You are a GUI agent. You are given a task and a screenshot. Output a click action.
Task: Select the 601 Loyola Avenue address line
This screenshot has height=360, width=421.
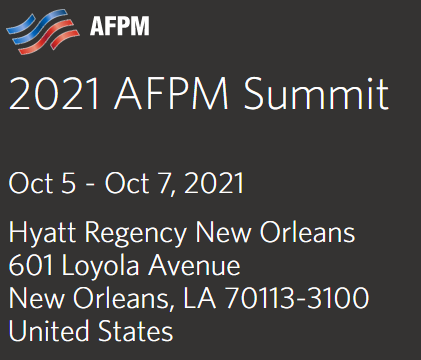click(x=124, y=266)
